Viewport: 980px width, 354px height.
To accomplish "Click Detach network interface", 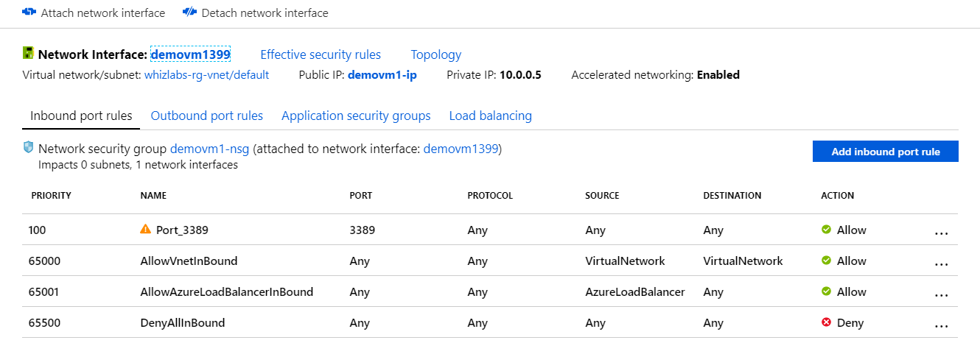I will [256, 13].
